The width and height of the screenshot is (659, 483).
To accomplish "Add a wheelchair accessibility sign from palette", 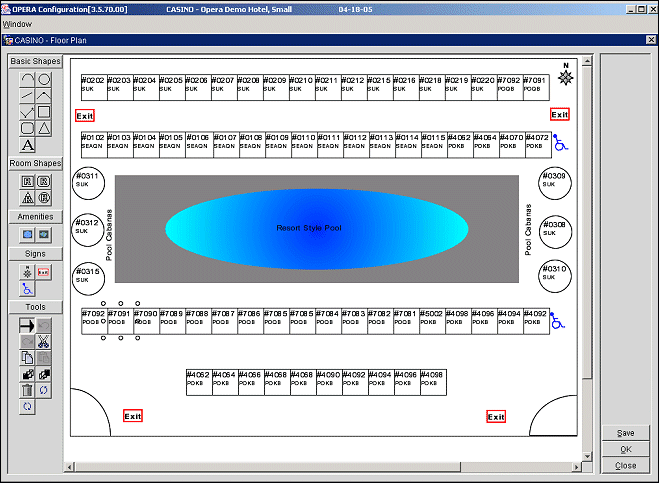I will [x=28, y=289].
